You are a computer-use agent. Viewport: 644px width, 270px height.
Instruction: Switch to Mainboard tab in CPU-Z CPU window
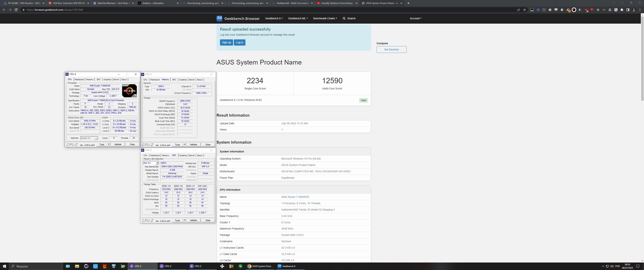(x=79, y=79)
